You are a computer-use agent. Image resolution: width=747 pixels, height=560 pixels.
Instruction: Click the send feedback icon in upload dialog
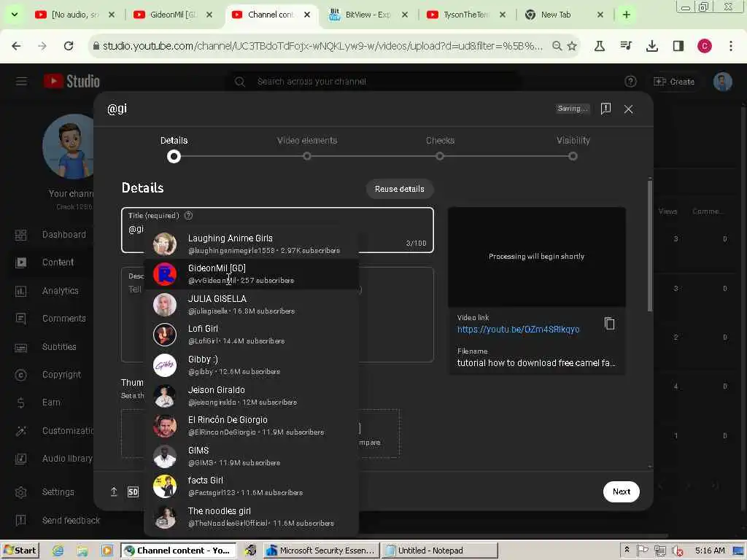605,109
